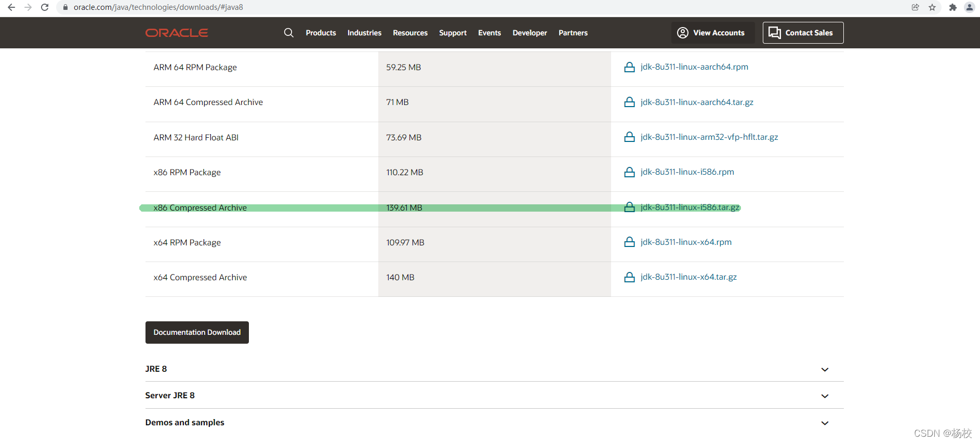Click the Contact Sales button
Screen dimensions: 980x443
803,33
